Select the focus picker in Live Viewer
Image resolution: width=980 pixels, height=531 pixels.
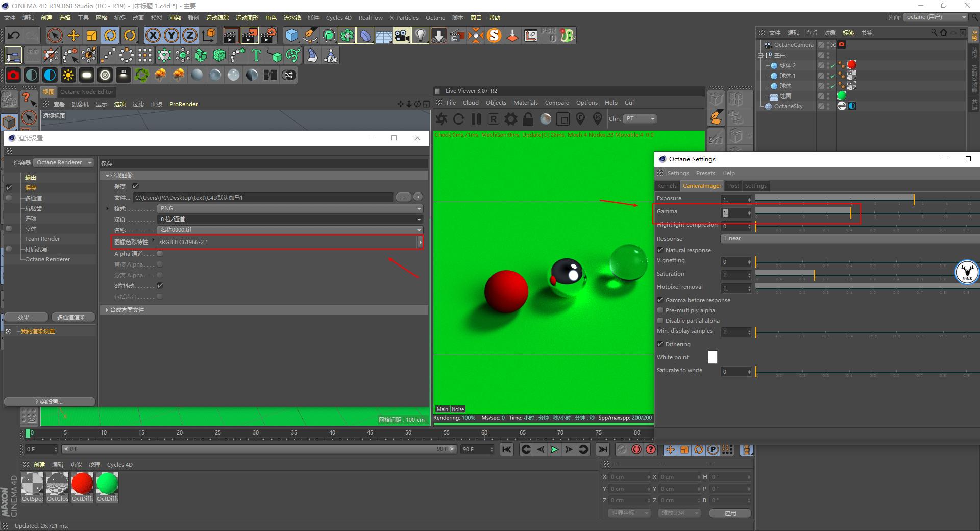pyautogui.click(x=580, y=119)
